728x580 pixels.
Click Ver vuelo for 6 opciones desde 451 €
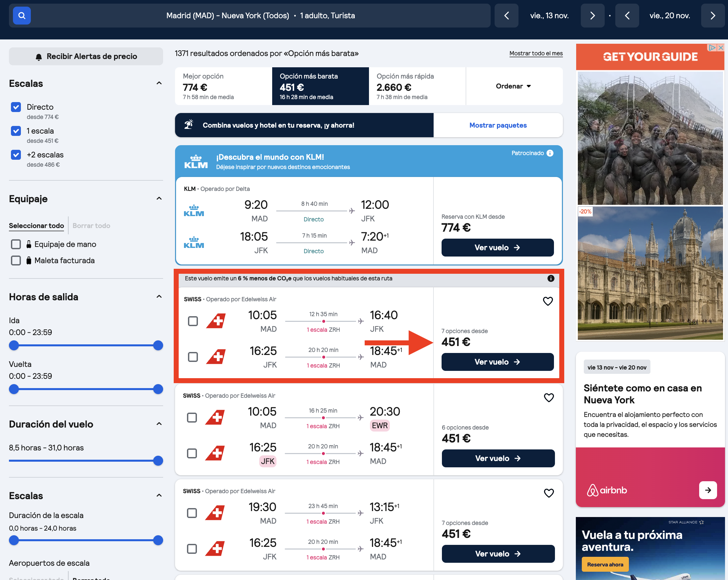click(x=498, y=458)
